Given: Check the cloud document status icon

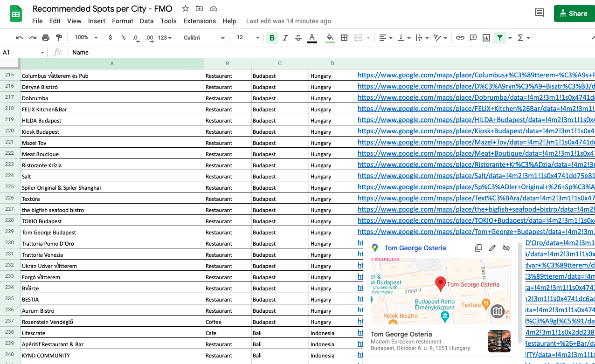Looking at the screenshot, I should 214,9.
